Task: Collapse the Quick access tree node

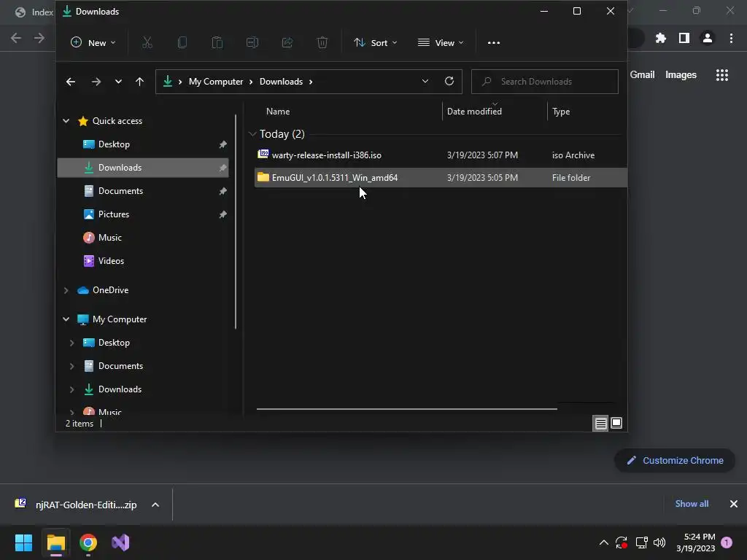Action: coord(66,121)
